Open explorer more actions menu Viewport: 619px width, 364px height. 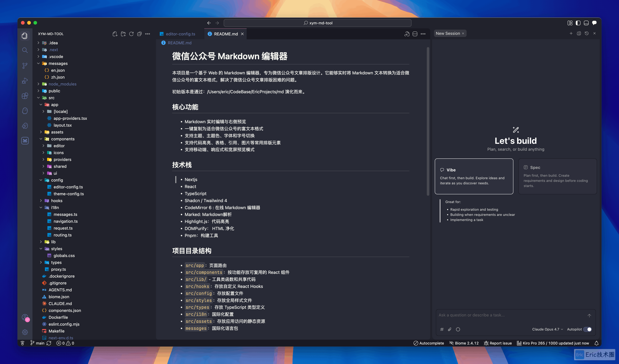[x=148, y=34]
